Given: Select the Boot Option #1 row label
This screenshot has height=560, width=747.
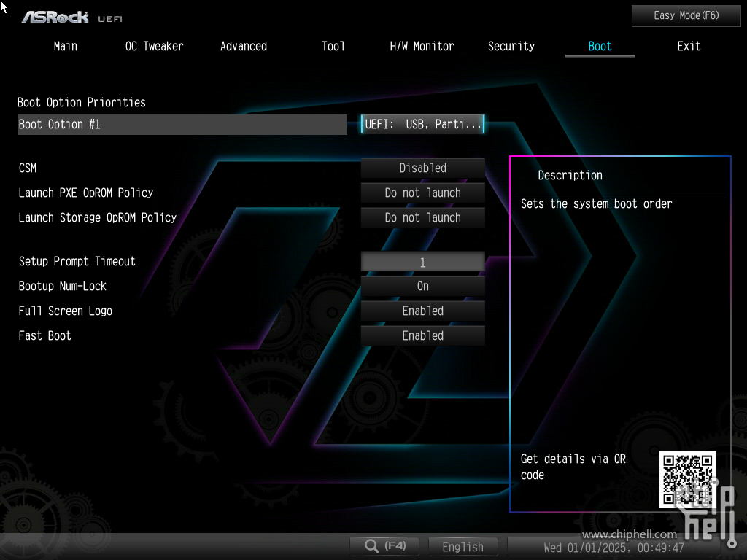Looking at the screenshot, I should 182,124.
